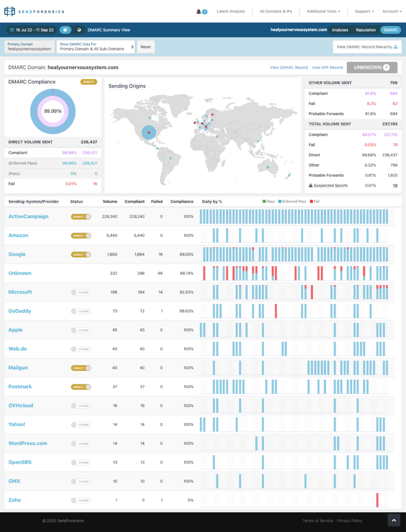Click the Primary Domain field
This screenshot has height=532, width=406.
[30, 47]
